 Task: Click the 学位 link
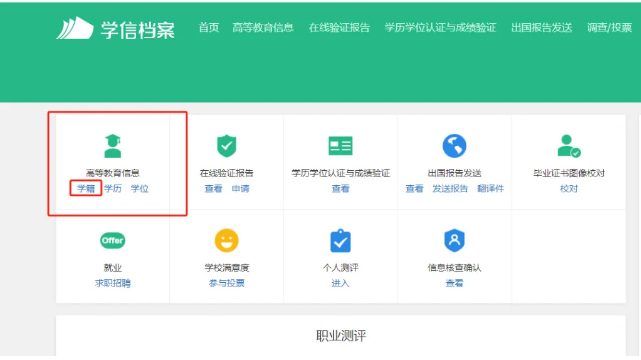(139, 188)
